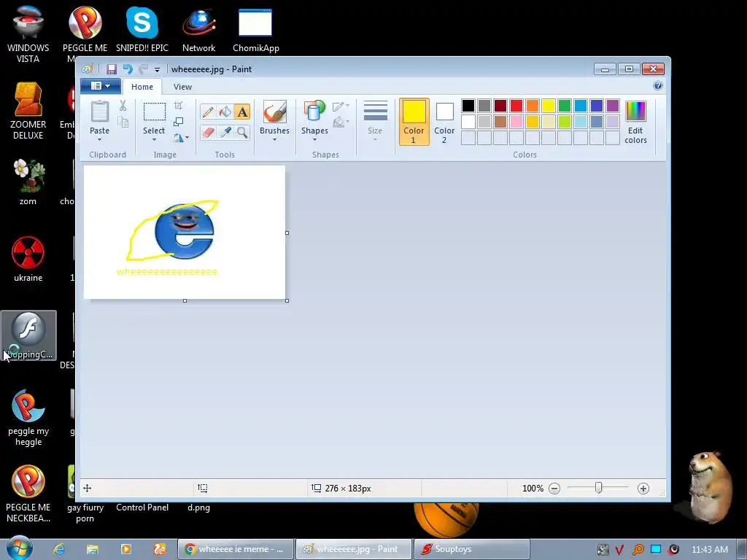This screenshot has width=747, height=560.
Task: Zoom in with the plus button
Action: coord(643,489)
